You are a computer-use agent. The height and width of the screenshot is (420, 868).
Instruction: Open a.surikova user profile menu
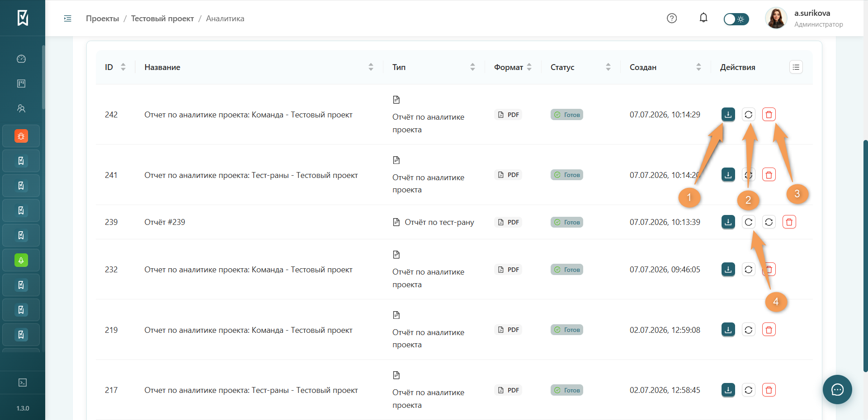click(804, 19)
